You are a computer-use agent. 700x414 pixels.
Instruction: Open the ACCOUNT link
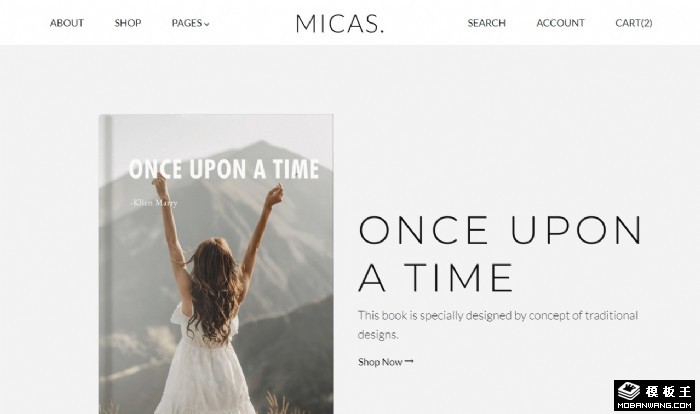click(560, 23)
